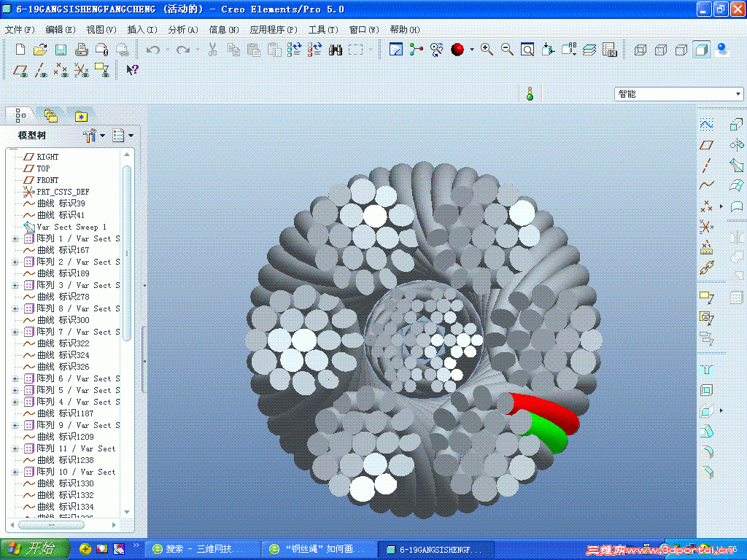Switch to "钢丝绳"如何画 taskbar window

(320, 549)
